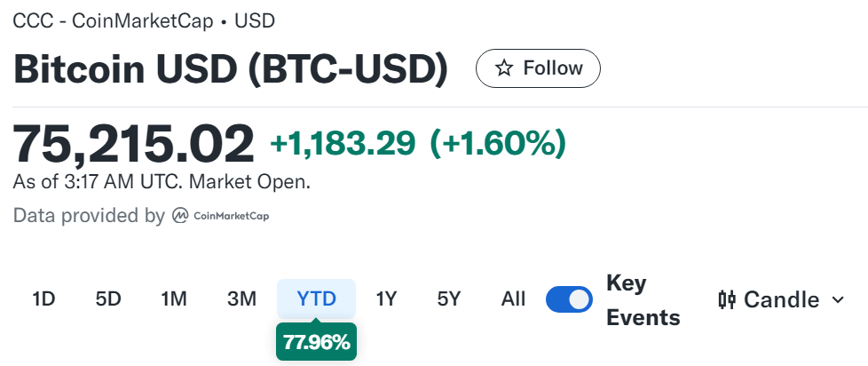This screenshot has height=366, width=868.
Task: Select the YTD range tab
Action: pyautogui.click(x=317, y=299)
